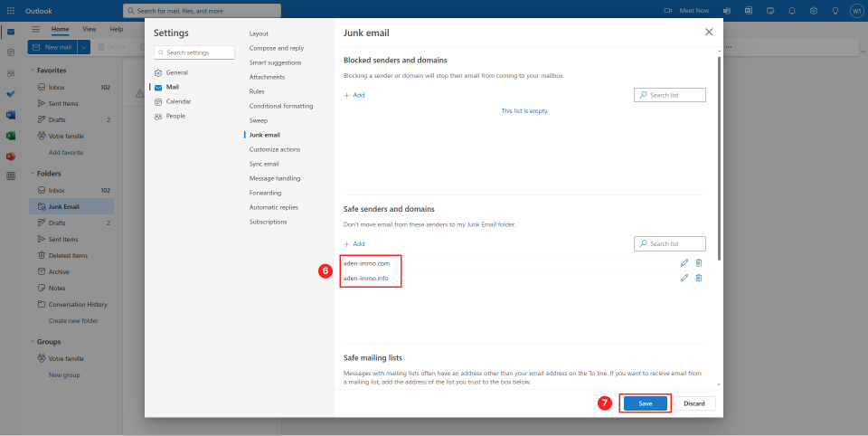Viewport: 868px width, 436px height.
Task: Open the settings gear in header
Action: (814, 11)
